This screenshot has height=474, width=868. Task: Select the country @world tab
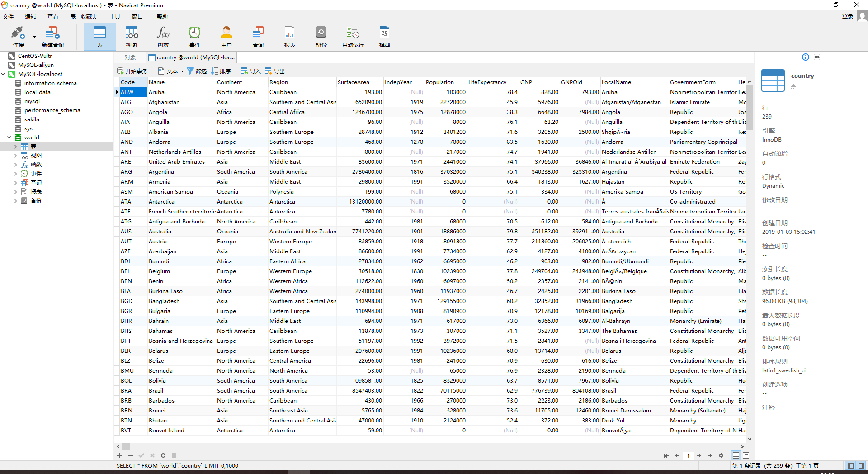(192, 57)
